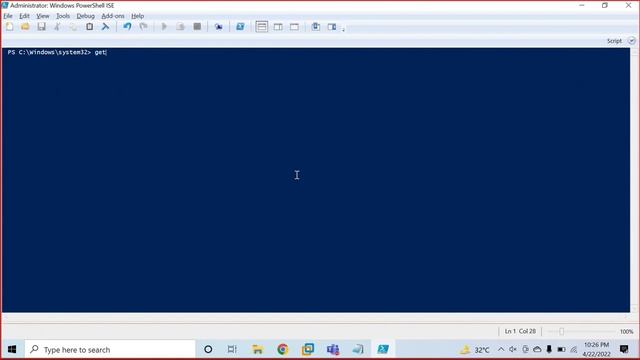640x360 pixels.
Task: Click the 'Ln 1 Col 28' status indicator
Action: [520, 331]
